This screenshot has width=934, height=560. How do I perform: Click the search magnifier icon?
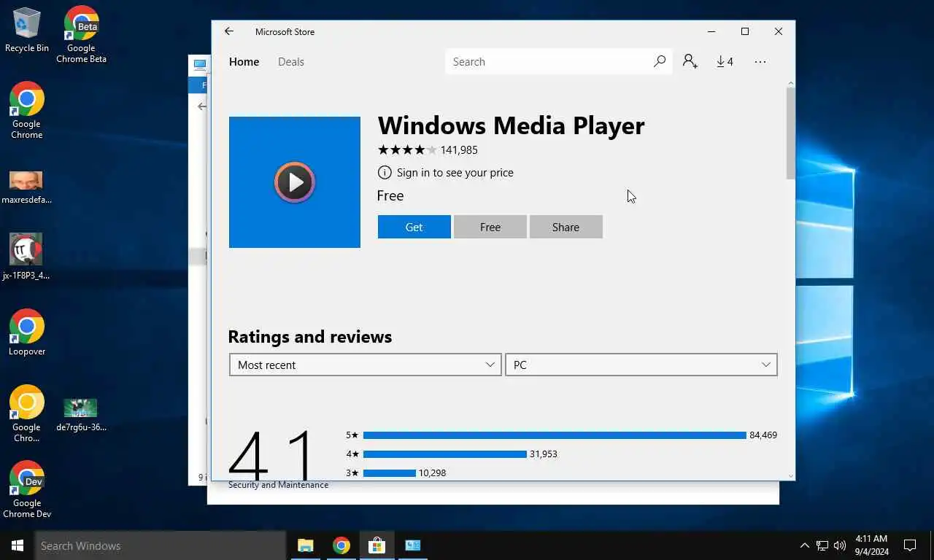point(660,61)
